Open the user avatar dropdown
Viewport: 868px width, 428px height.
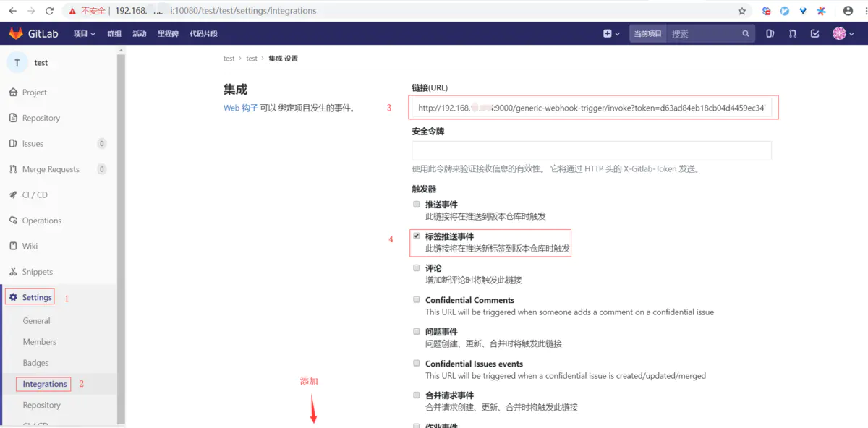[843, 33]
